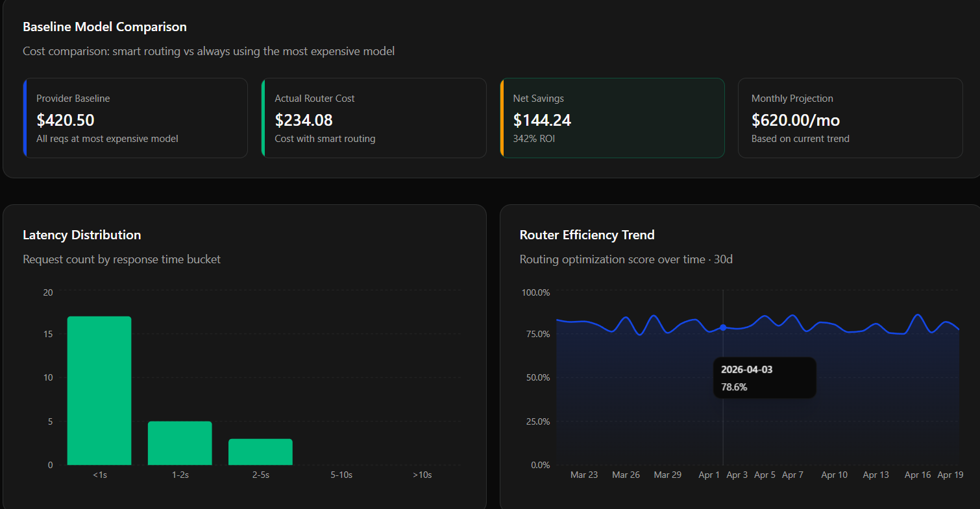Click the Mar 23 date label
980x509 pixels.
tap(584, 475)
